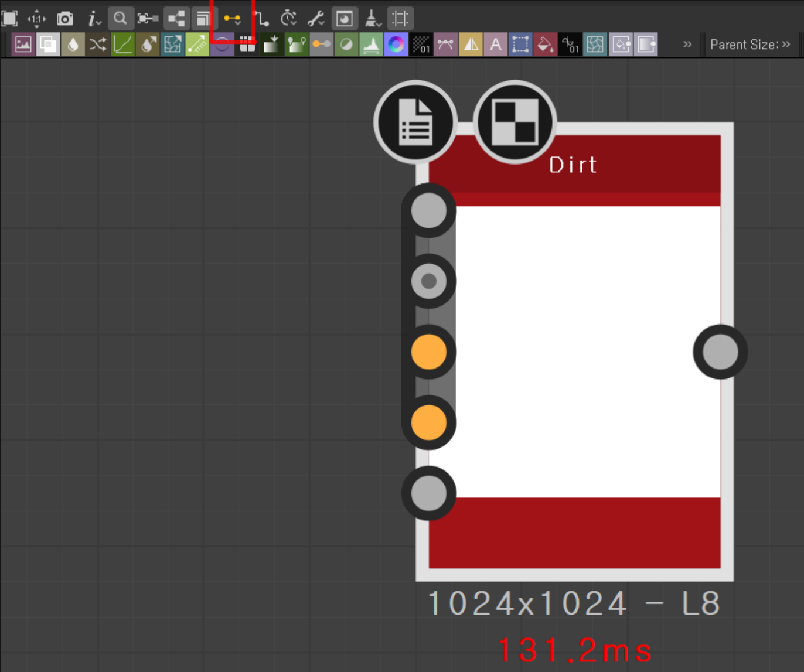Image resolution: width=804 pixels, height=672 pixels.
Task: Add a Uniform Color paint bucket node
Action: 545,45
